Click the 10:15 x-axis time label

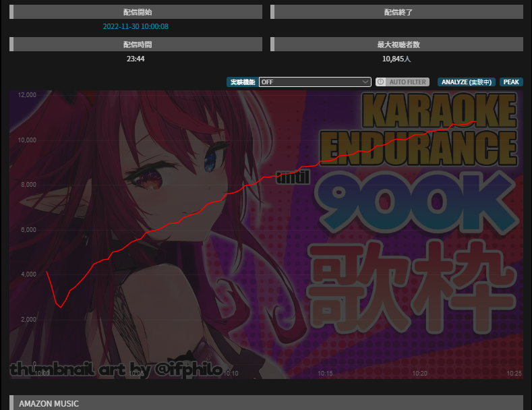pos(325,374)
